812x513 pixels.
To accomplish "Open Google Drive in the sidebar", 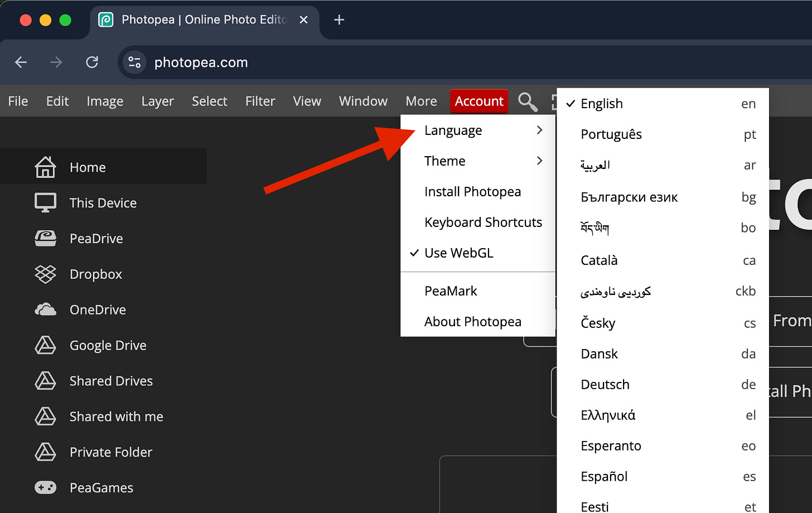I will pyautogui.click(x=103, y=345).
